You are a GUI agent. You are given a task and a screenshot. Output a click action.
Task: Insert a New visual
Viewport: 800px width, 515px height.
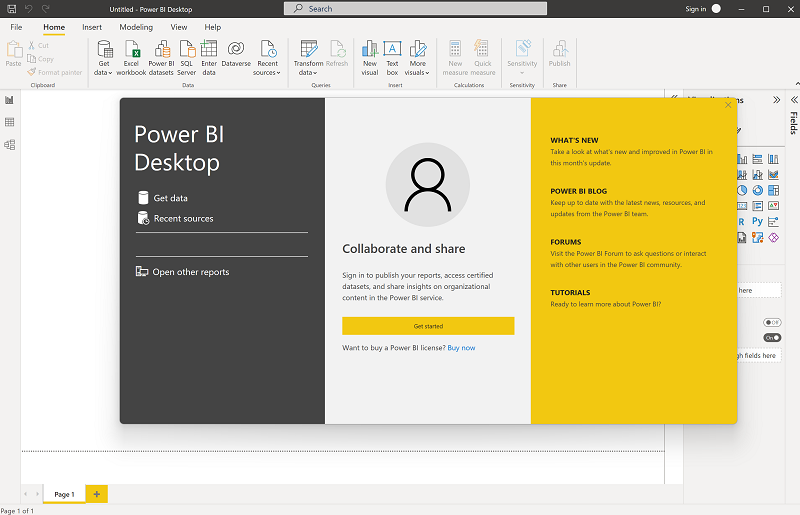click(x=369, y=58)
